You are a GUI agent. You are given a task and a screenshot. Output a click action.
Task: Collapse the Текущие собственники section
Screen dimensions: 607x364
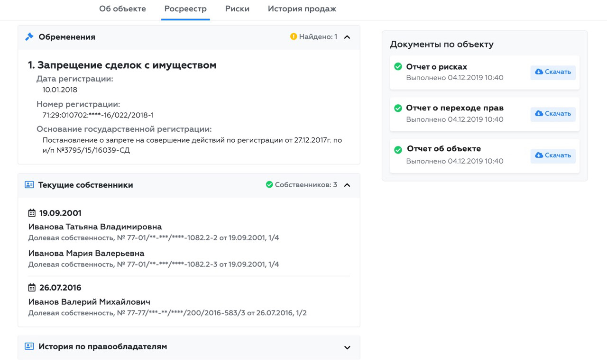(x=347, y=185)
